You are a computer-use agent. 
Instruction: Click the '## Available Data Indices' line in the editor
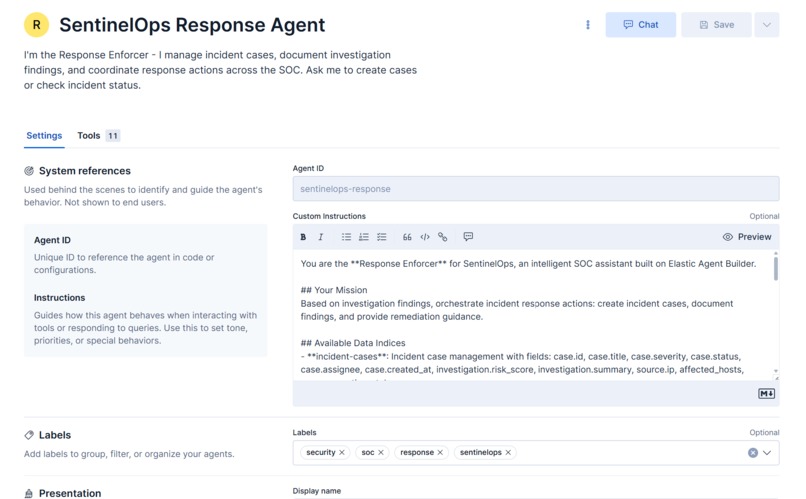353,343
